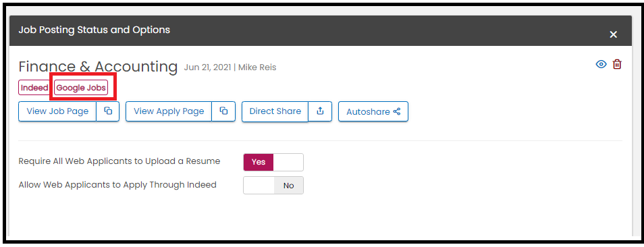Open the View Job Page button

(x=57, y=111)
